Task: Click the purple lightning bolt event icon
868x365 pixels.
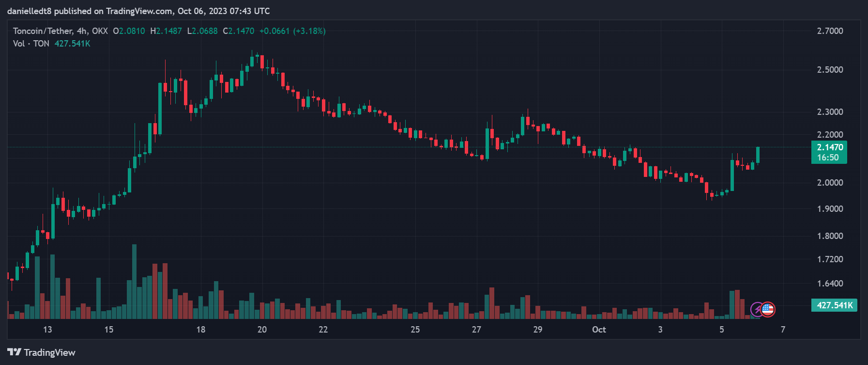Action: pyautogui.click(x=757, y=309)
